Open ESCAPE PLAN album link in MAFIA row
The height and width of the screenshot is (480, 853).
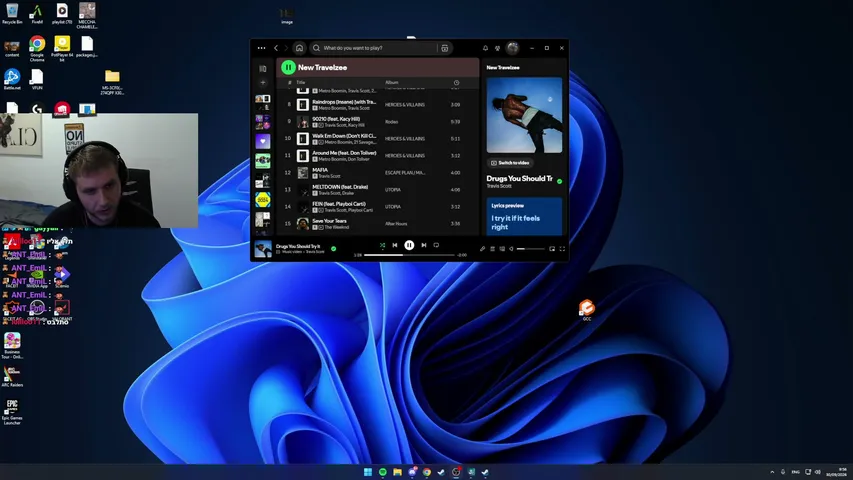pyautogui.click(x=405, y=173)
